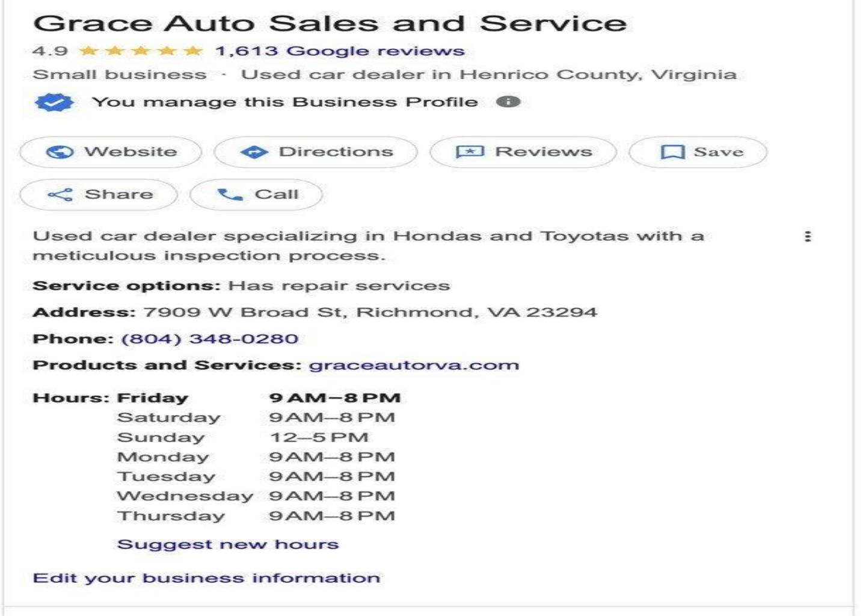The image size is (866, 616).
Task: Click the blue verified badge icon
Action: [54, 102]
